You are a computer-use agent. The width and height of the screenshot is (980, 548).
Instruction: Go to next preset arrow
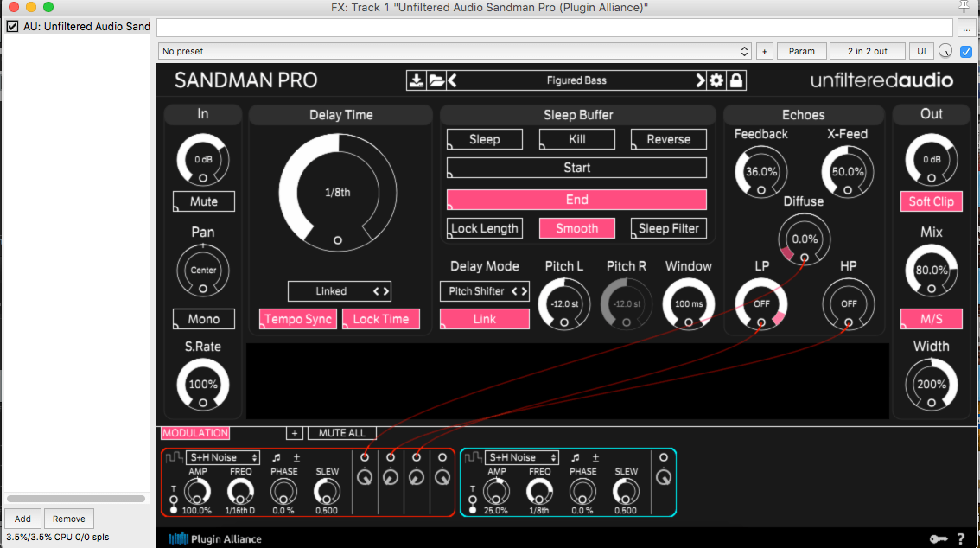click(700, 80)
